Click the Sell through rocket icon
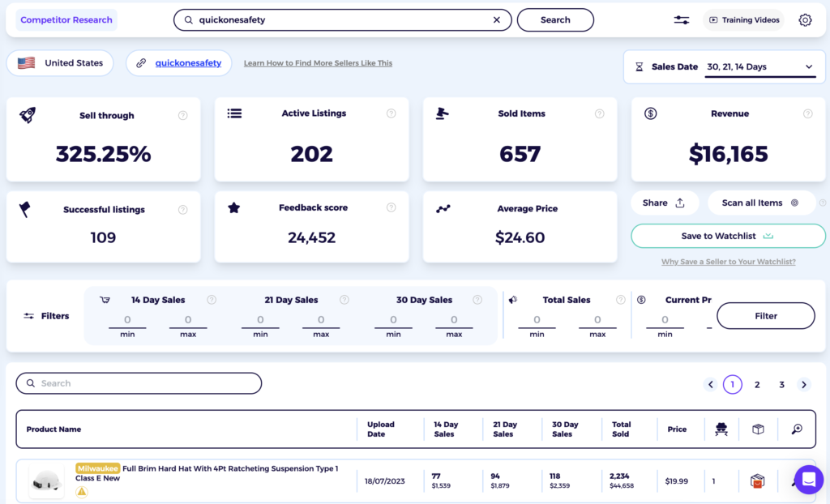Viewport: 830px width, 504px height. [28, 115]
